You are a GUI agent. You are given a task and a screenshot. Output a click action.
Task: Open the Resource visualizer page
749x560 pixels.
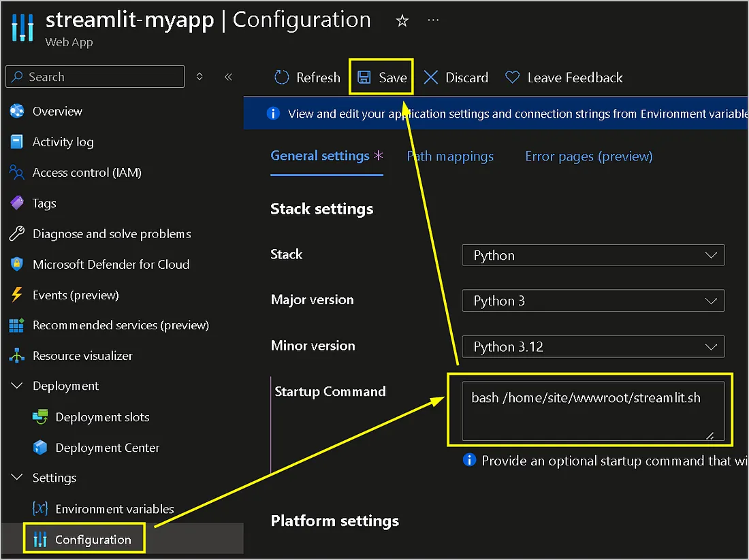click(82, 356)
